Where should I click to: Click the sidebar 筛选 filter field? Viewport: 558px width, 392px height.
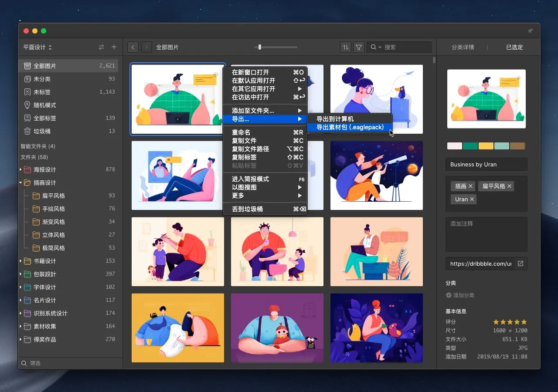pyautogui.click(x=70, y=363)
